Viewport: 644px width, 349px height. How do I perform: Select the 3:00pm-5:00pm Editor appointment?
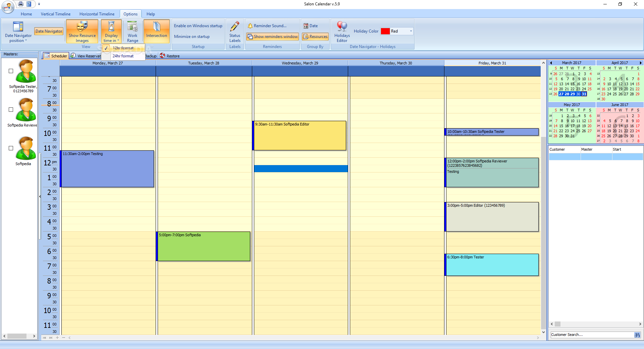coord(492,217)
